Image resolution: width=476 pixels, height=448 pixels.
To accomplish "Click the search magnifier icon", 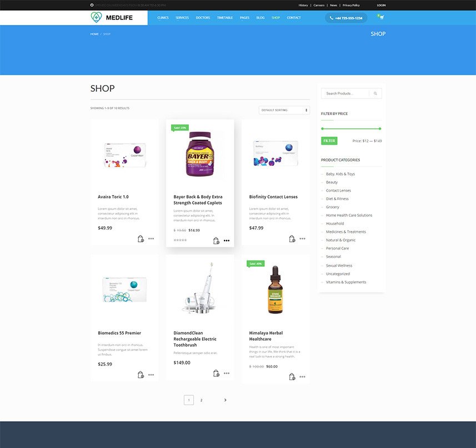I will 375,93.
